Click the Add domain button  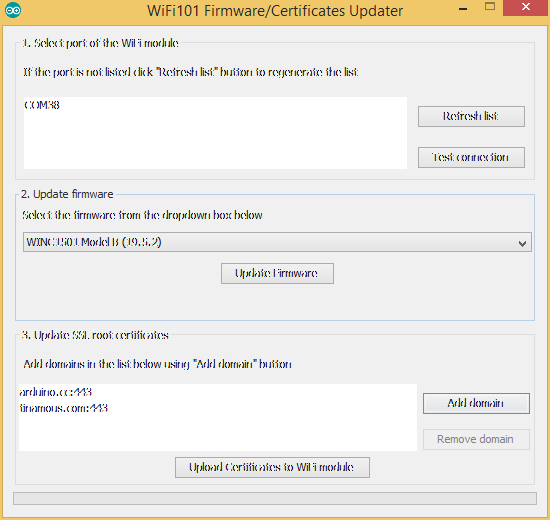click(476, 403)
